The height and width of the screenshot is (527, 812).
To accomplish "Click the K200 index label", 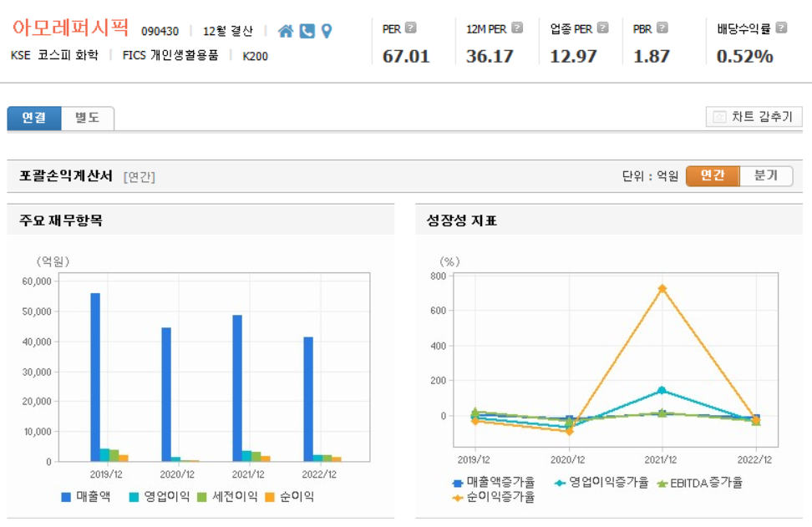I will [x=256, y=57].
